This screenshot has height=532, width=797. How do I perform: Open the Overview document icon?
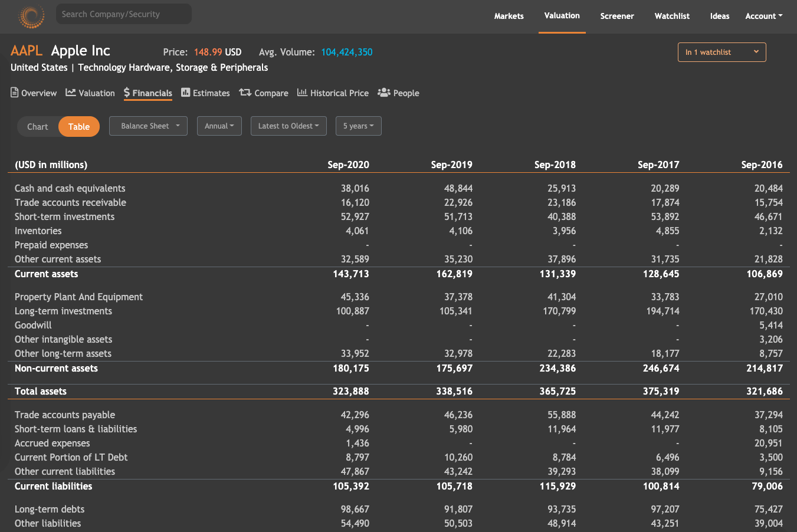click(15, 92)
